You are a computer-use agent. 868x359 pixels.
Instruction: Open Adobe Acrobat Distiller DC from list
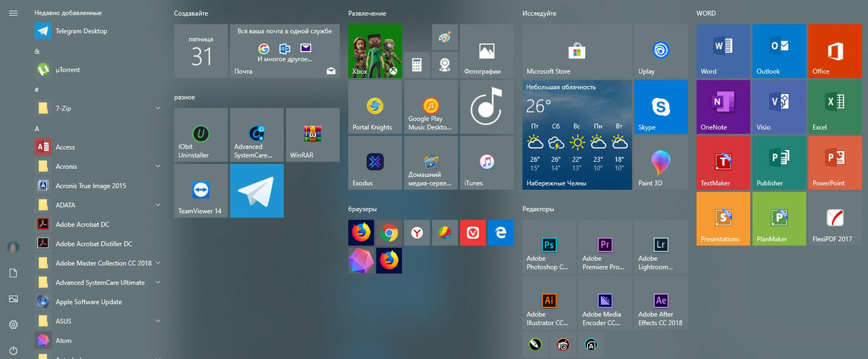click(x=100, y=243)
